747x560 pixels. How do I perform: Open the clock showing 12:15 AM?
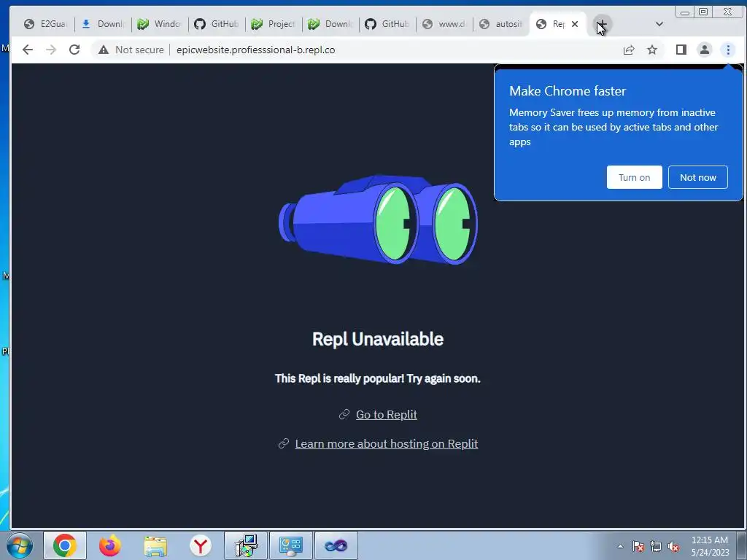point(710,546)
